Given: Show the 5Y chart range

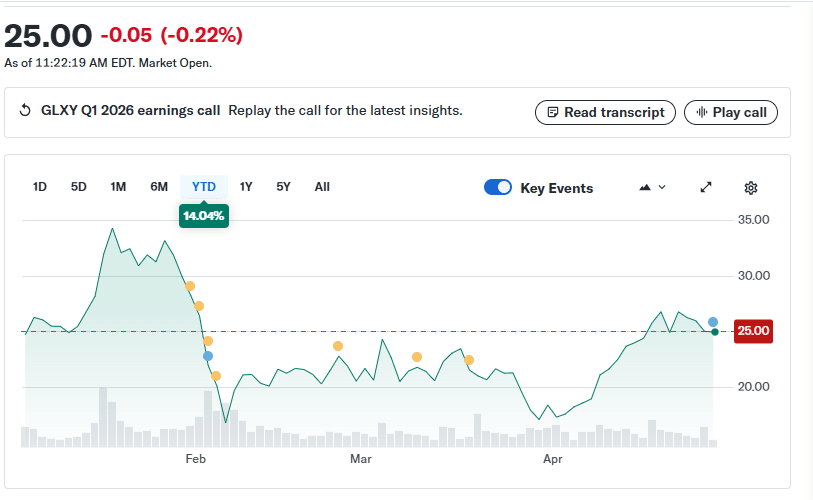Looking at the screenshot, I should pos(283,187).
